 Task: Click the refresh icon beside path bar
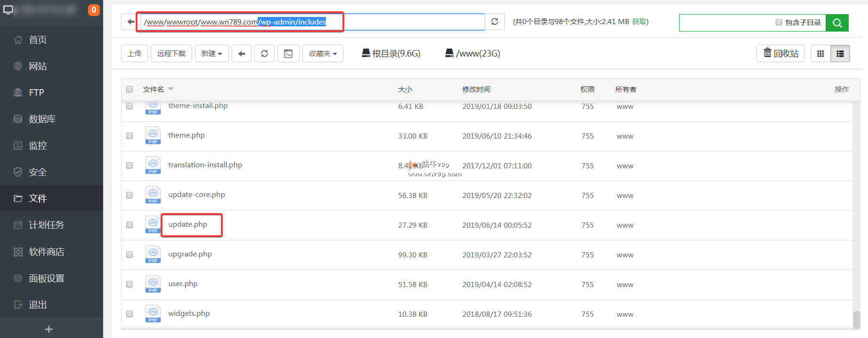pyautogui.click(x=495, y=22)
